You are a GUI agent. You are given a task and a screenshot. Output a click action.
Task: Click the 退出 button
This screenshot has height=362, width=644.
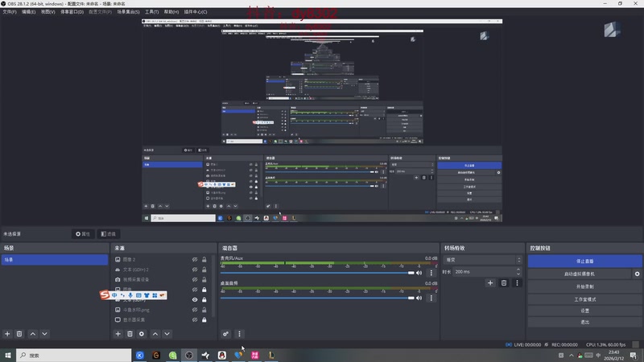tap(585, 323)
